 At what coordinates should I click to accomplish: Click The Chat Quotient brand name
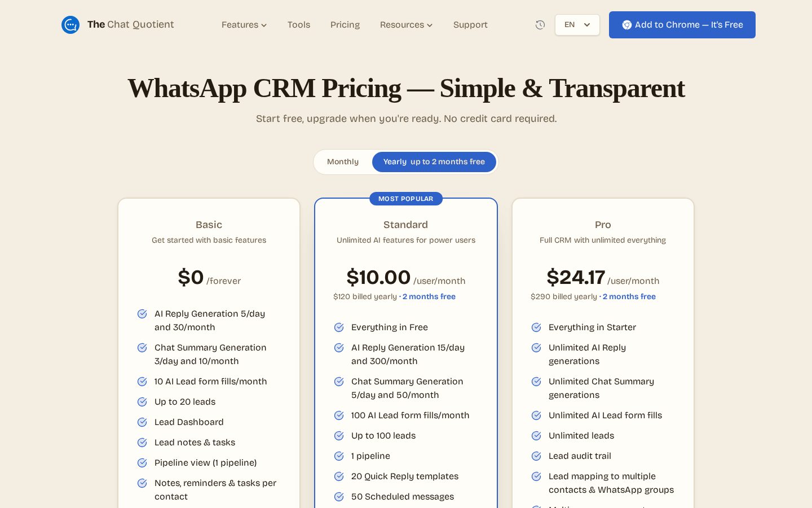click(x=131, y=24)
